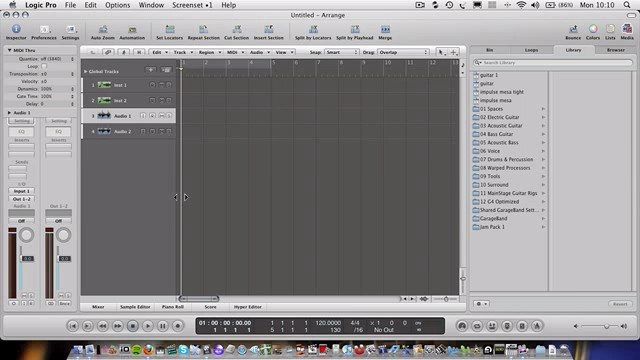This screenshot has height=360, width=640.
Task: Open Preferences from the toolbar
Action: point(44,29)
